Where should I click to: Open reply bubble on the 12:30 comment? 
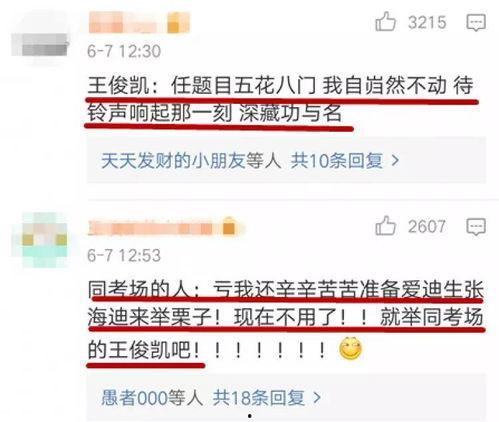(x=476, y=22)
